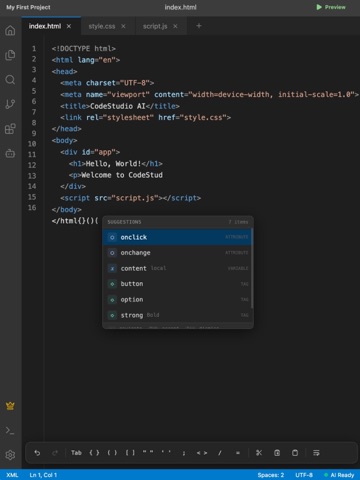Screen dimensions: 360x480
Task: Open the Home icon in the sidebar
Action: 10,31
